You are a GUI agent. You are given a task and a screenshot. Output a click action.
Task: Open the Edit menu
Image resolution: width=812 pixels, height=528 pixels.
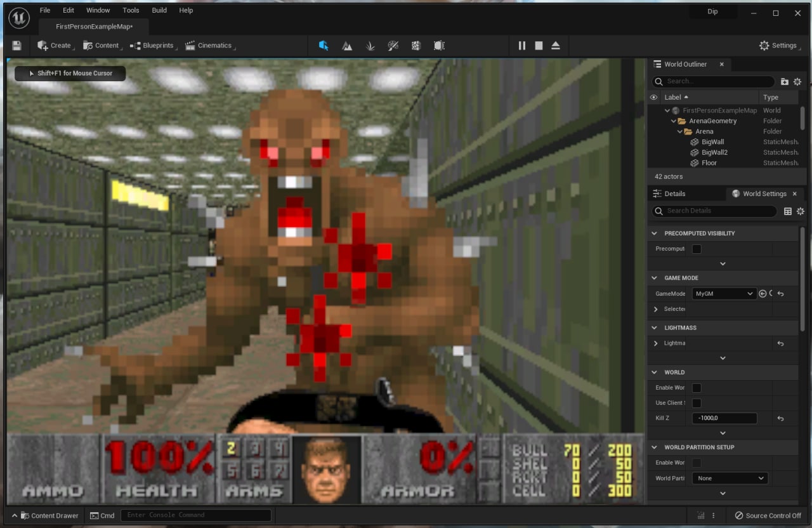[69, 10]
